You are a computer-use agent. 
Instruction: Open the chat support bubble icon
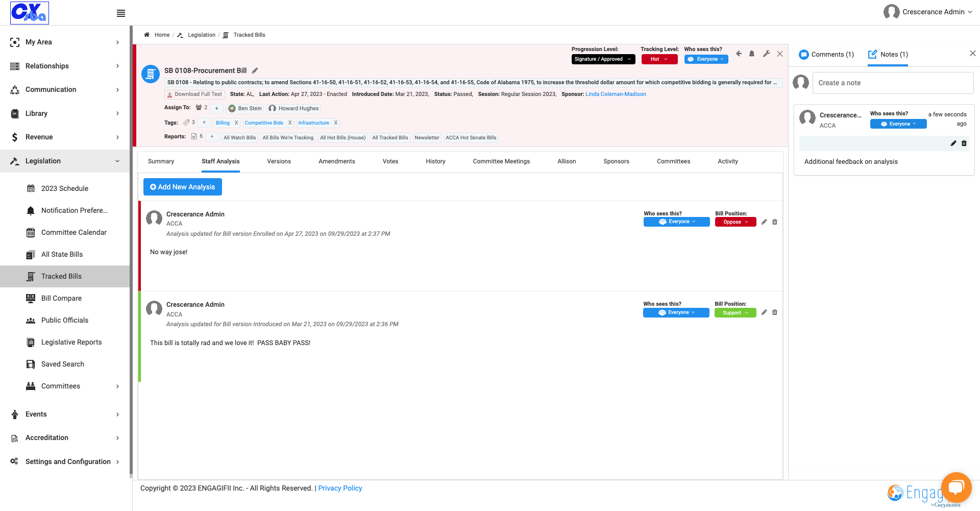coord(956,488)
